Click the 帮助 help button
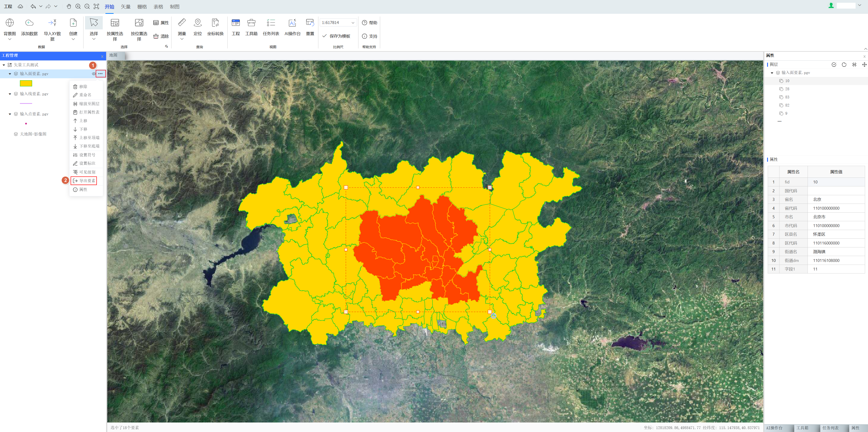Viewport: 868px width, 432px height. point(369,23)
